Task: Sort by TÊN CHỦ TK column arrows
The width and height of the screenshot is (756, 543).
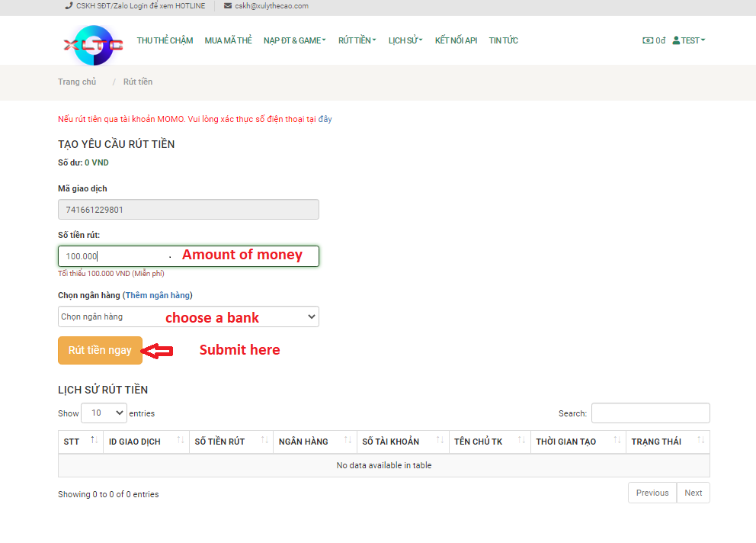Action: click(x=522, y=440)
